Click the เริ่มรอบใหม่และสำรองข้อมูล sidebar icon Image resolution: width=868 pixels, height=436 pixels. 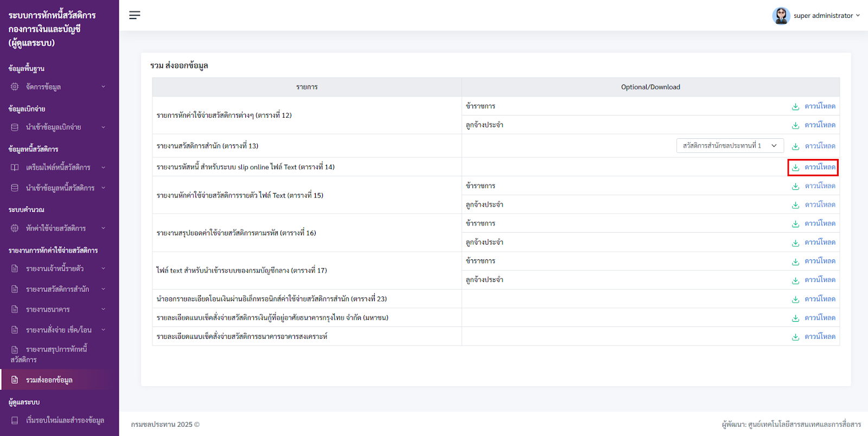(x=15, y=420)
